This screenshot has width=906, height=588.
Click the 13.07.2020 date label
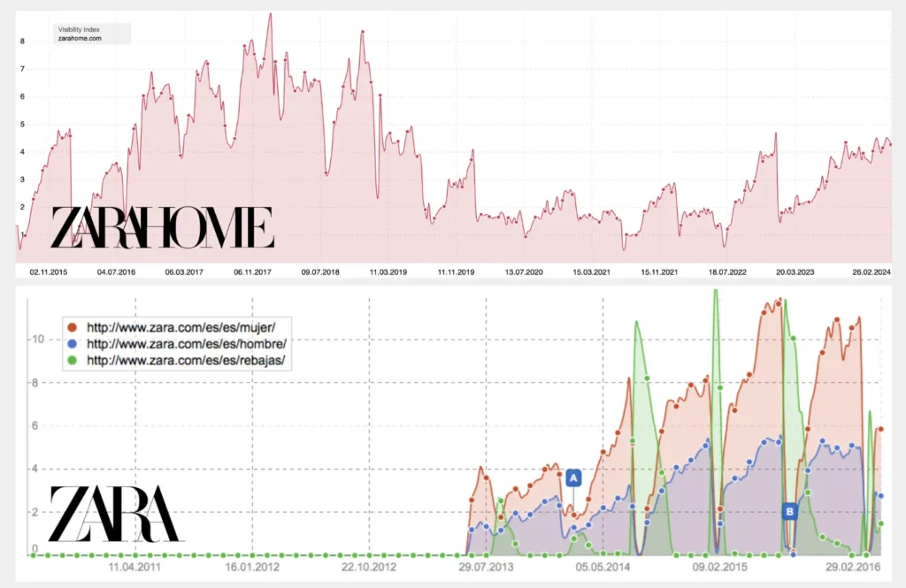tap(524, 272)
